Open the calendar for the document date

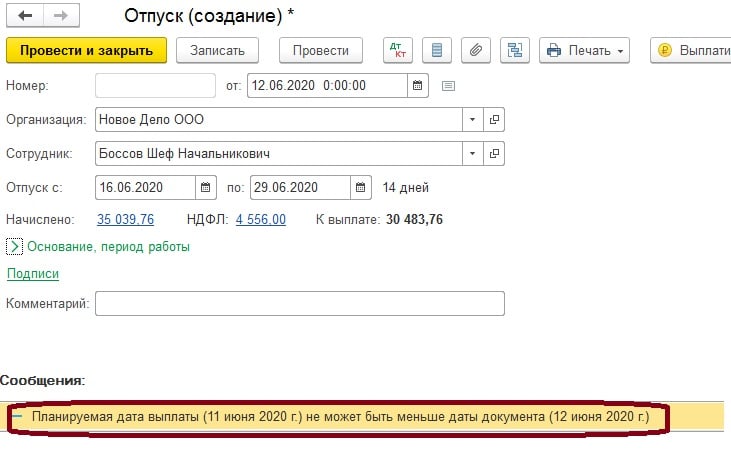click(419, 85)
